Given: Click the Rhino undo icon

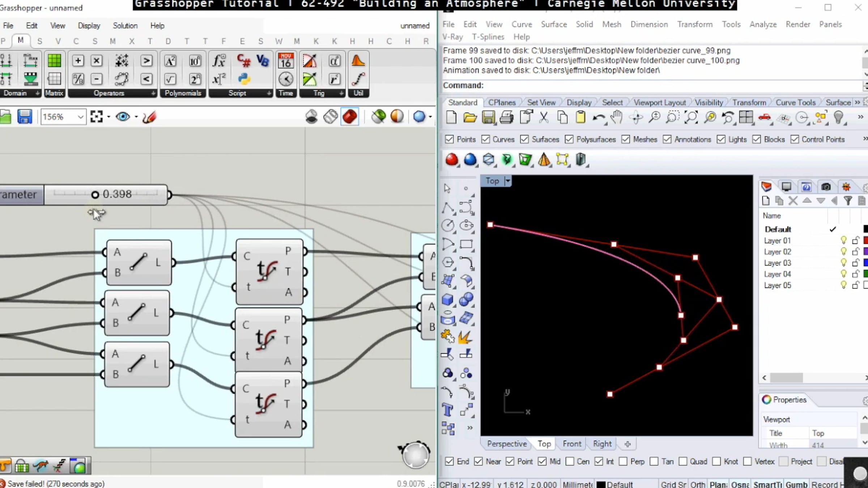Looking at the screenshot, I should click(x=598, y=117).
